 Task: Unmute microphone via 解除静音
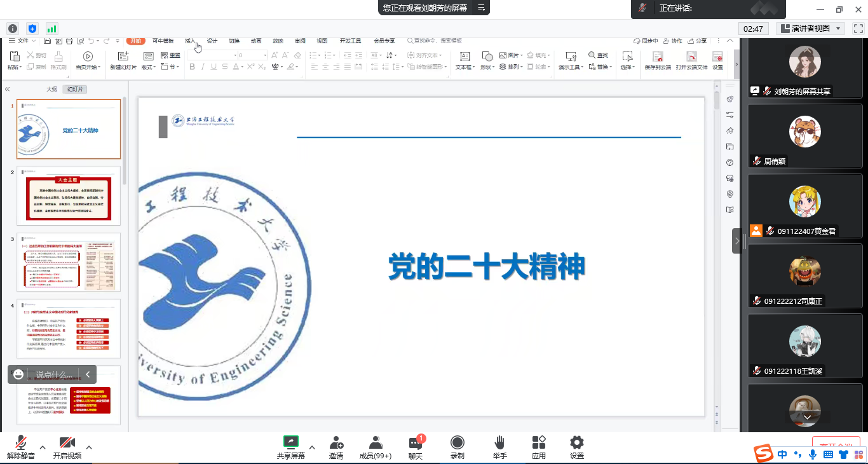tap(21, 443)
